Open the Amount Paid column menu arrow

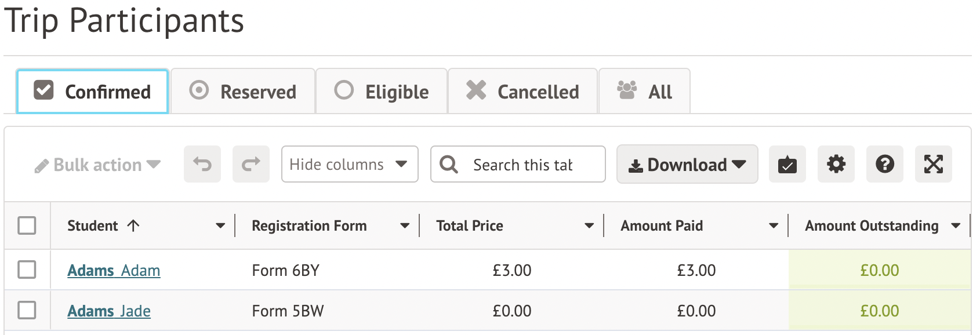pos(774,225)
